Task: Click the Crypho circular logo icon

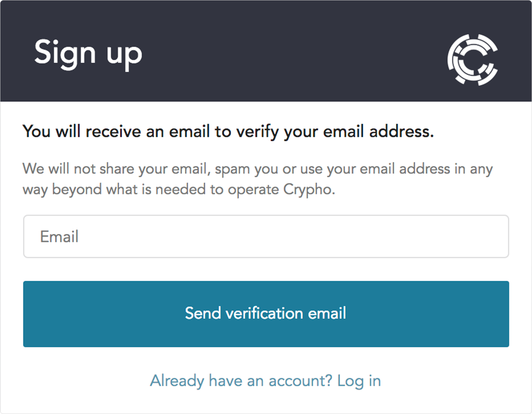Action: 472,60
